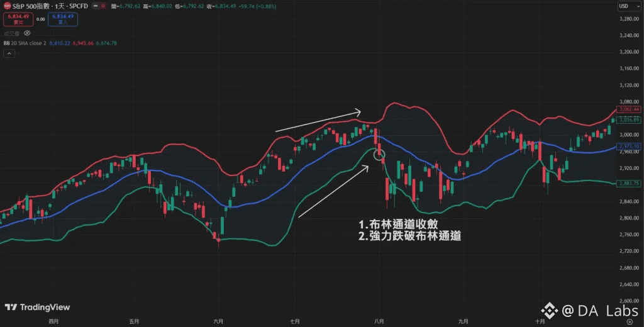The image size is (644, 327).
Task: Click the S&P 500 symbol logo icon
Action: coord(7,6)
